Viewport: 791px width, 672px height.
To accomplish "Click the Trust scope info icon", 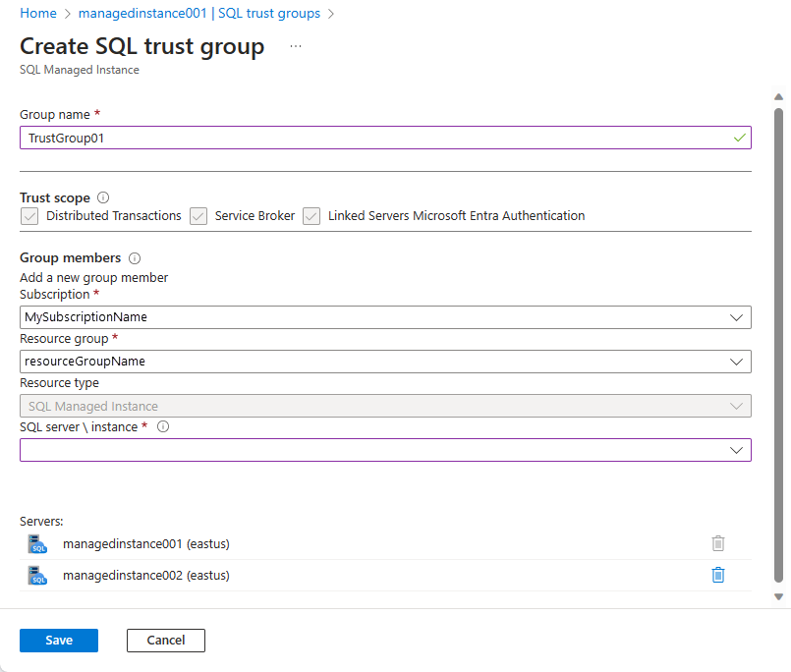I will (103, 197).
